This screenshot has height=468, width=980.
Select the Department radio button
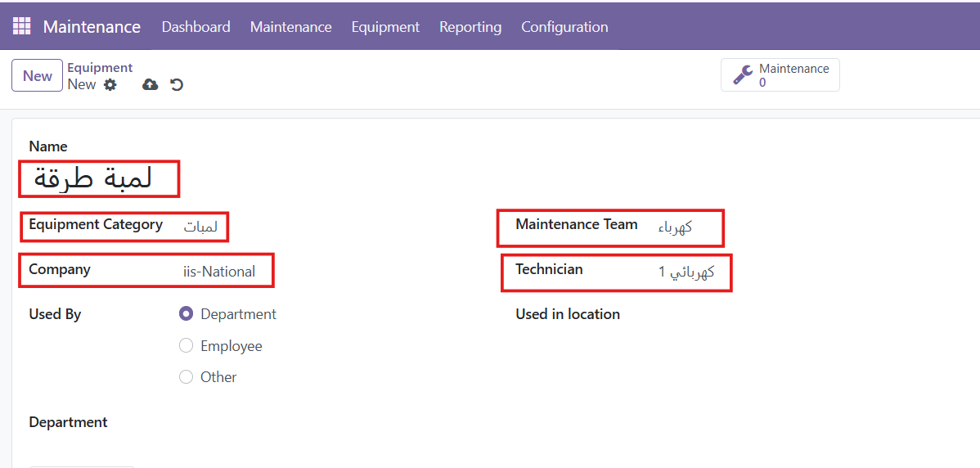(x=186, y=313)
